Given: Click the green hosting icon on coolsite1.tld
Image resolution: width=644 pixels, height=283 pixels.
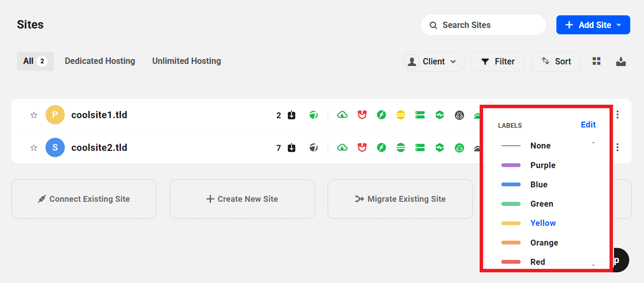Looking at the screenshot, I should point(314,115).
